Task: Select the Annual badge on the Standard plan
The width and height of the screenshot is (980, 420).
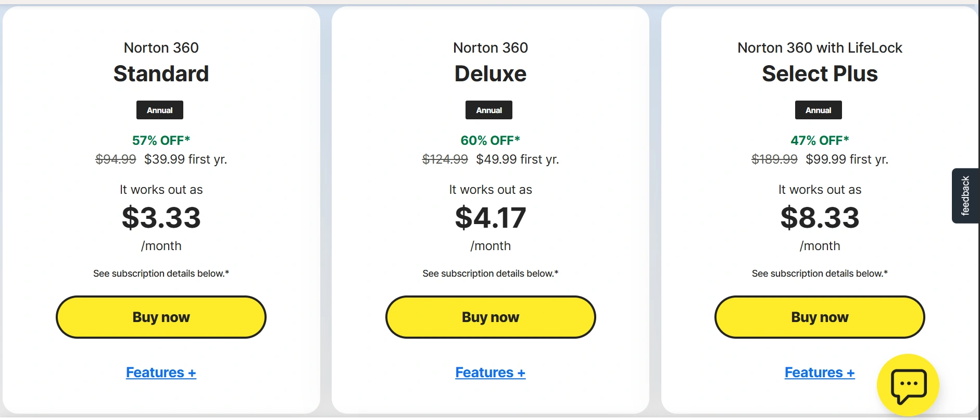Action: (159, 110)
